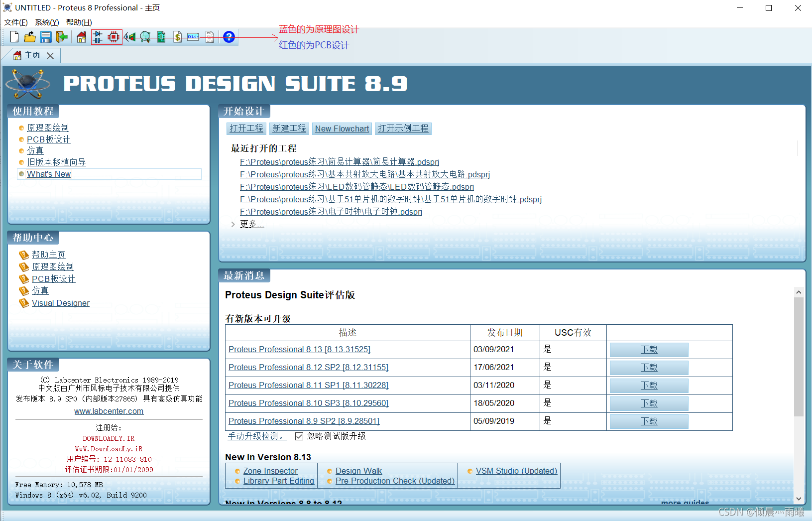Click the book icon beside help-center 仿真
812x521 pixels.
point(23,291)
